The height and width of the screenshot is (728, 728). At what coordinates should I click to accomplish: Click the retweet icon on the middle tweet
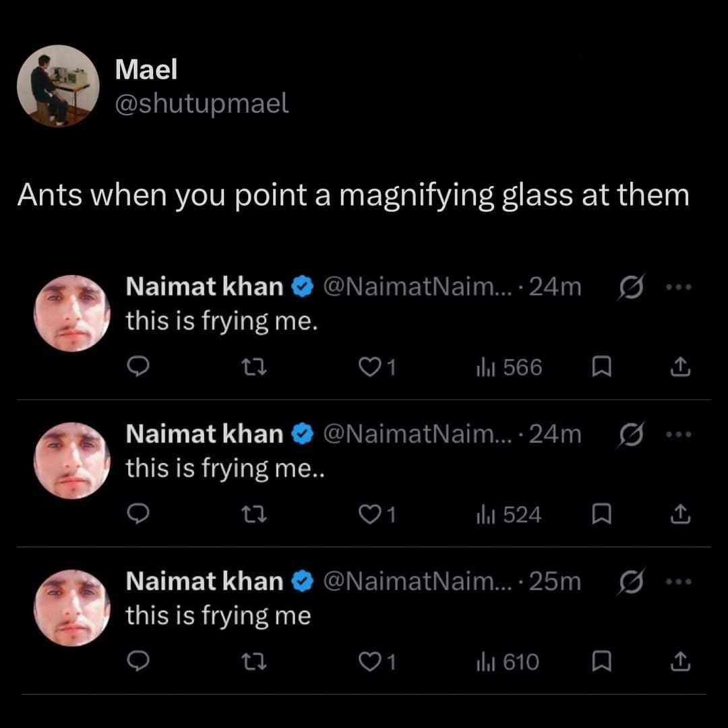coord(255,514)
